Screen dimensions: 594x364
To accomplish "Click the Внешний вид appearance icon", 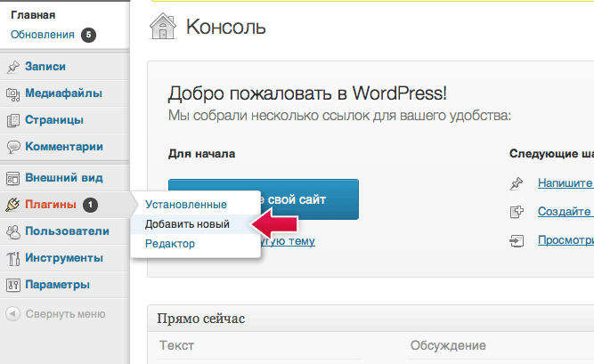I will coord(13,178).
